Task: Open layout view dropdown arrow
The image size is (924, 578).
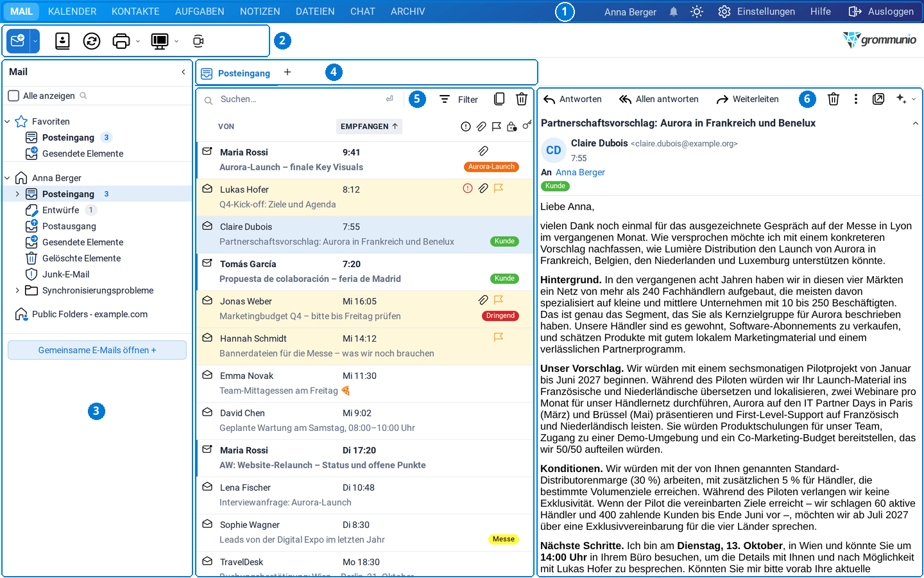Action: coord(176,41)
